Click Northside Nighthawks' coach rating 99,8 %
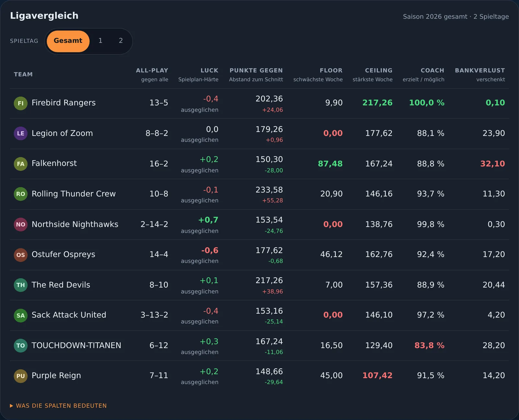The image size is (519, 420). (x=431, y=224)
